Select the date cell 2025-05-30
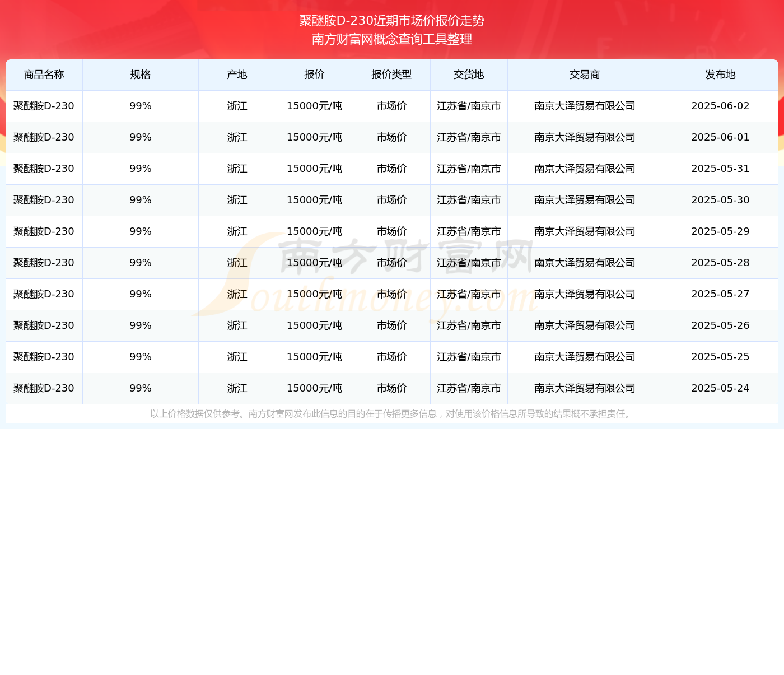This screenshot has height=675, width=784. click(x=720, y=200)
